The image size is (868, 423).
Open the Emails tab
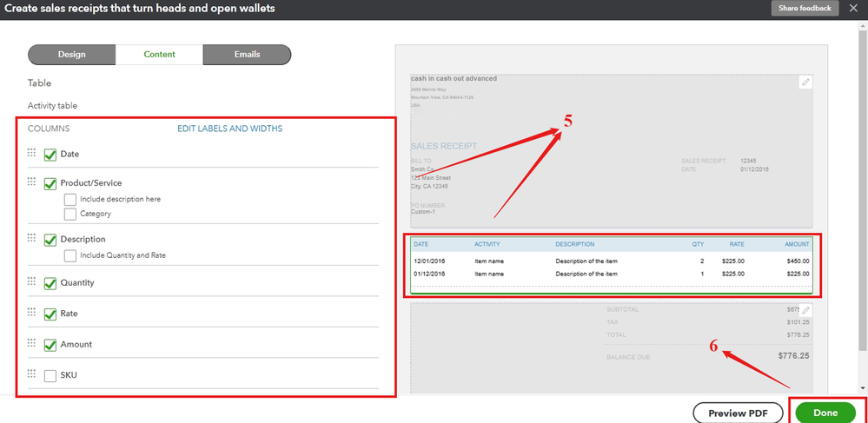pyautogui.click(x=247, y=54)
